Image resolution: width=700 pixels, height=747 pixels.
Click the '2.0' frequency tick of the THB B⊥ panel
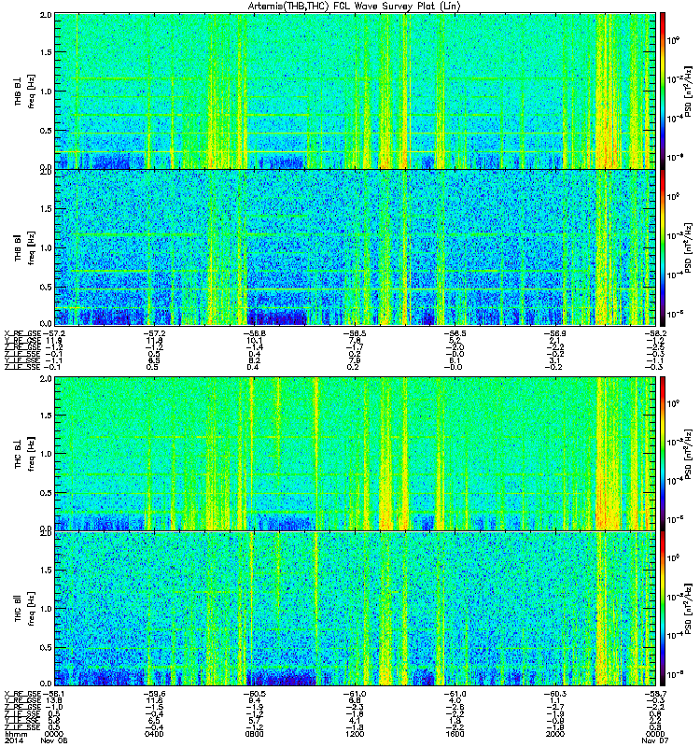coord(46,15)
